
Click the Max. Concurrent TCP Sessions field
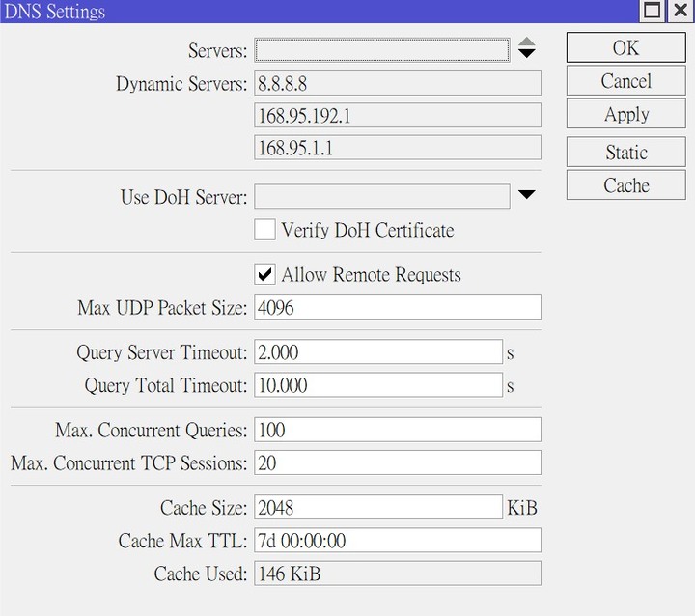pos(398,462)
